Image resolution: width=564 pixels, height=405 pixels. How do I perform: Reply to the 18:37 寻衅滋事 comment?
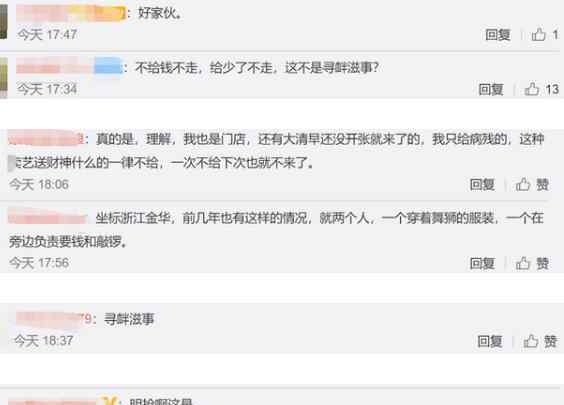490,341
